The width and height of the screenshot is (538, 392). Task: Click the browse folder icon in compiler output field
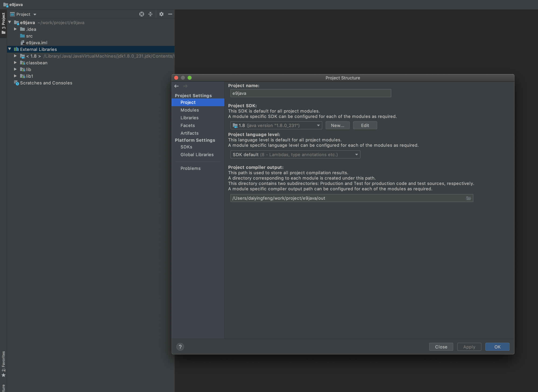pos(468,198)
